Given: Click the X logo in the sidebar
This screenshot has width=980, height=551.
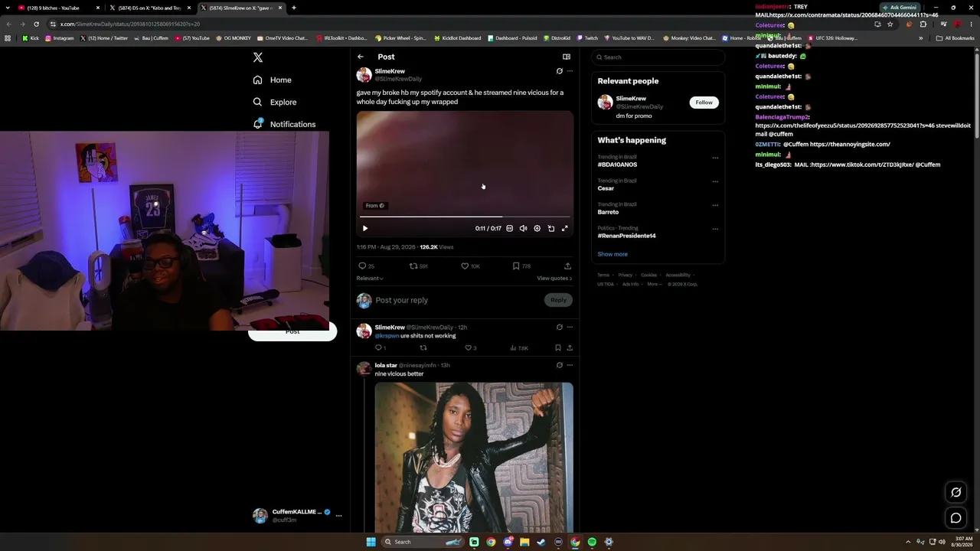Looking at the screenshot, I should (x=258, y=57).
